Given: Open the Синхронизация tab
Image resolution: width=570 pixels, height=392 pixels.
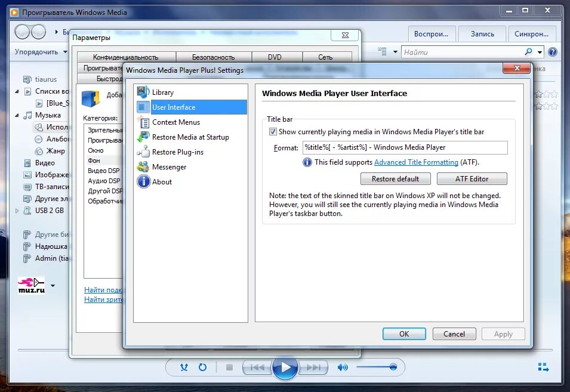Looking at the screenshot, I should point(531,34).
